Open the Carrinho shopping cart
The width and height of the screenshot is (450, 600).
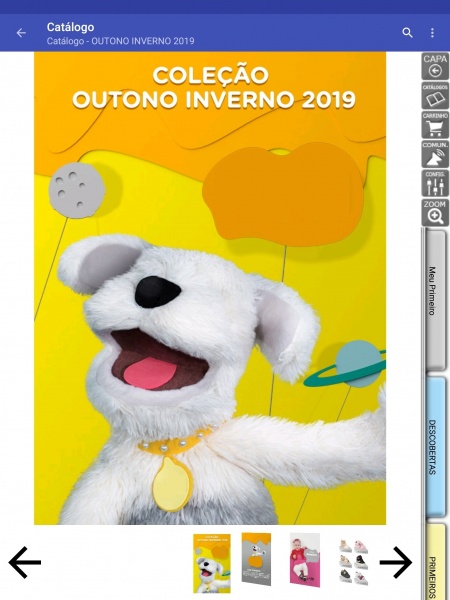coord(435,125)
